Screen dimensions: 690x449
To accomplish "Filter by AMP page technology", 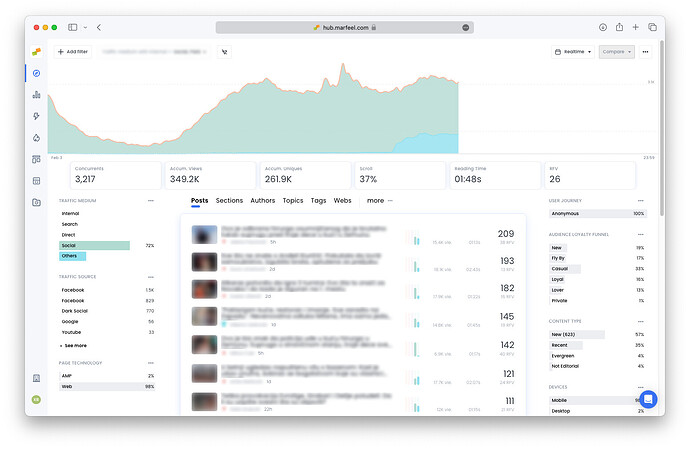I will (107, 375).
